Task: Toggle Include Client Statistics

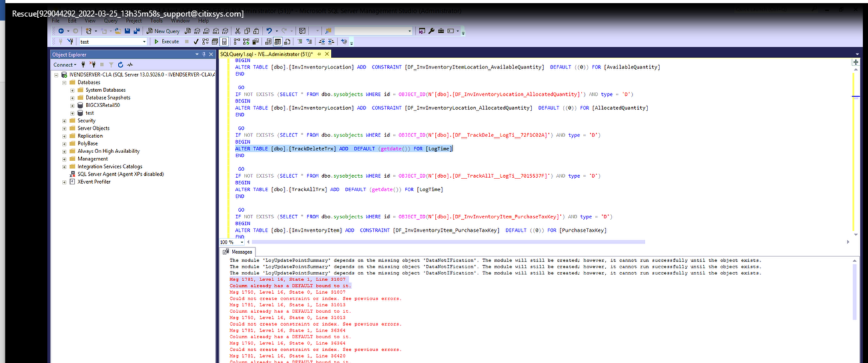Action: click(x=254, y=41)
